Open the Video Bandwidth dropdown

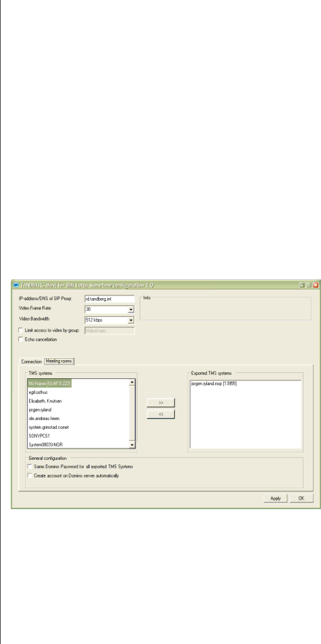click(x=131, y=320)
